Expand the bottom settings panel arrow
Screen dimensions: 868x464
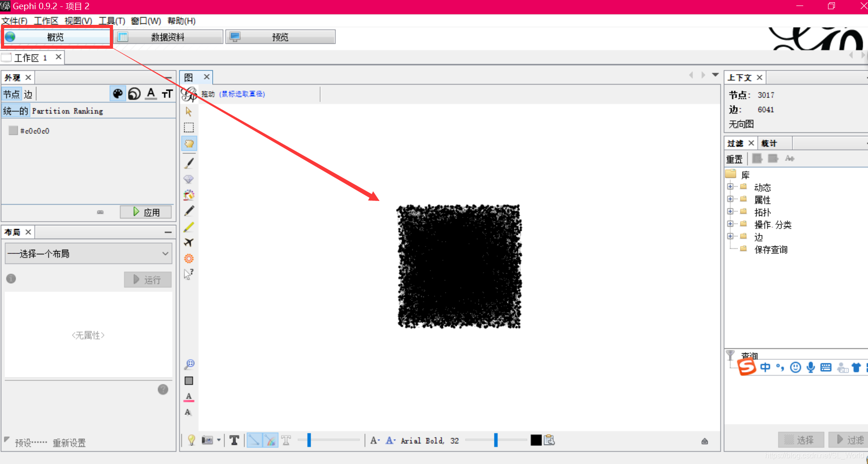[x=704, y=441]
